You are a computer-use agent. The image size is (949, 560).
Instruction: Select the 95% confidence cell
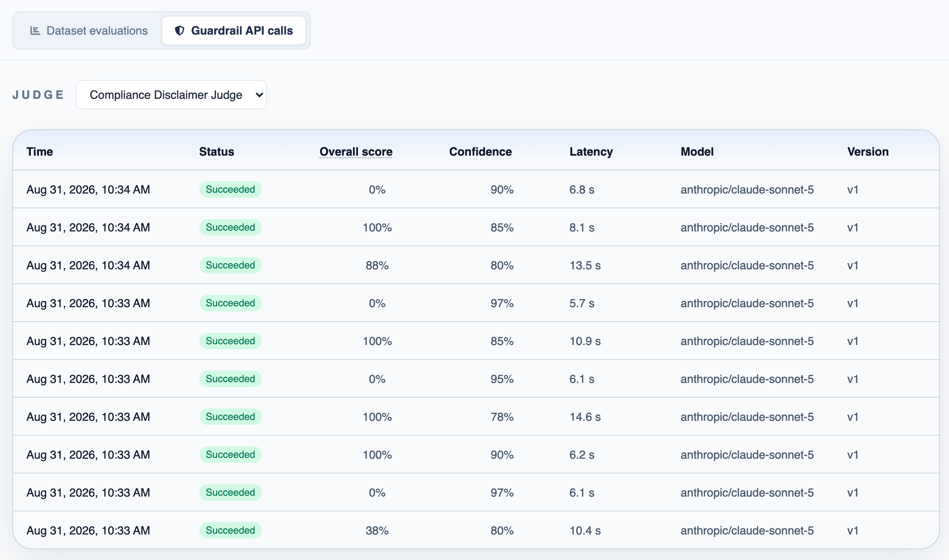(502, 379)
